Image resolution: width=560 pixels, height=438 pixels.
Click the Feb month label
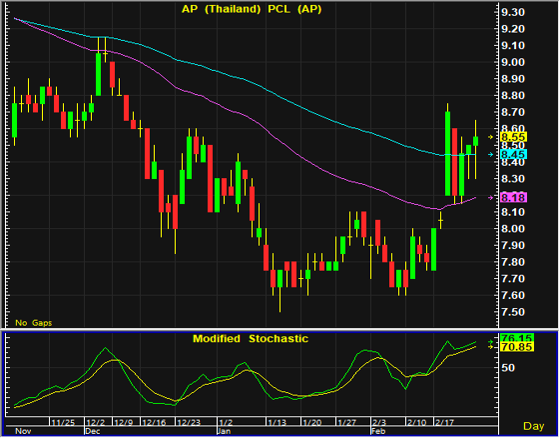point(378,431)
